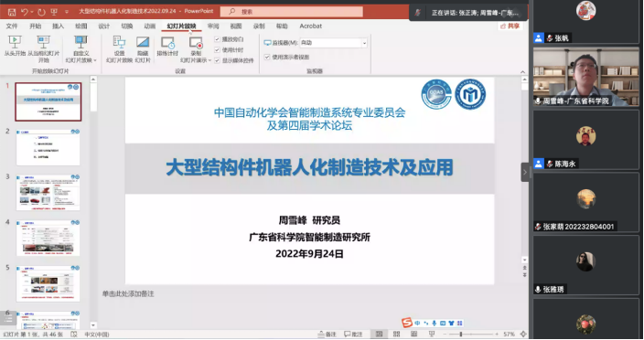Viewport: 644px width, 340px height.
Task: Switch to the 插入 ribbon tab
Action: click(x=58, y=26)
